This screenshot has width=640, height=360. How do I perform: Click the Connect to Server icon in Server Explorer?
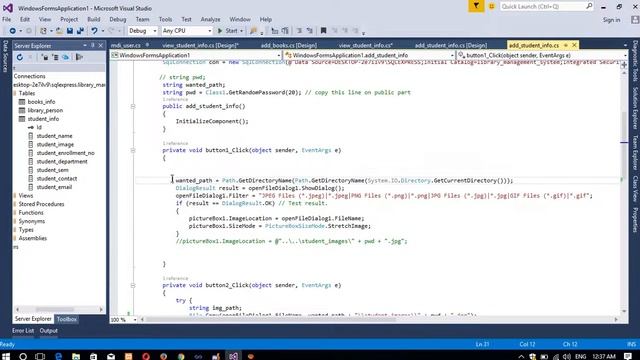click(55, 57)
